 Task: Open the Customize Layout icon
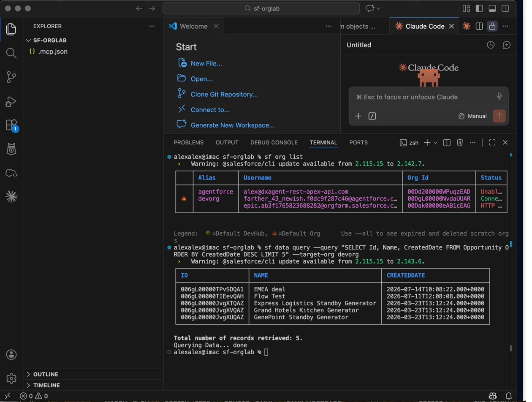point(467,8)
